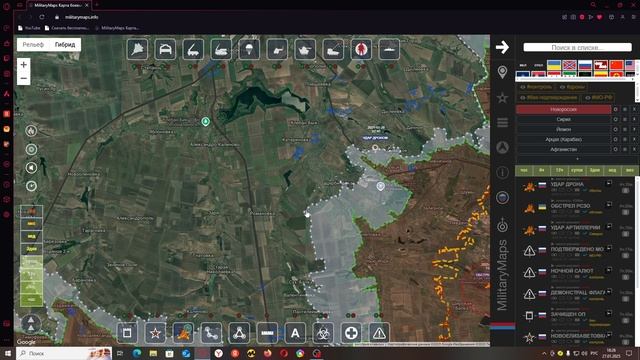Open the НОЧНОЙ САЛЮТ event
Screen dimensions: 640x360
click(572, 271)
